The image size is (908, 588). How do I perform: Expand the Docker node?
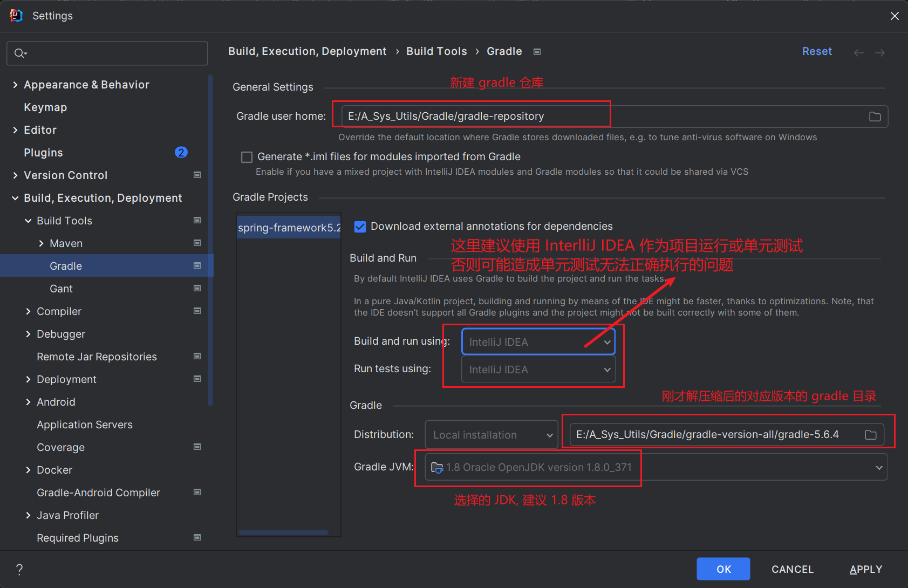pyautogui.click(x=28, y=470)
